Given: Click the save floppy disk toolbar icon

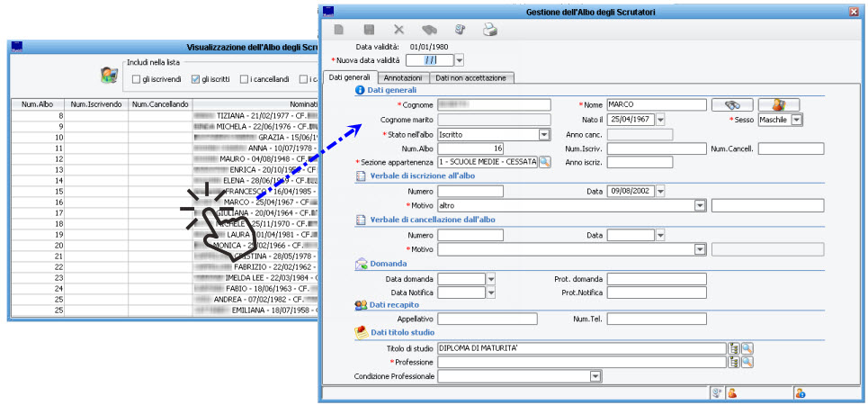Looking at the screenshot, I should 369,30.
